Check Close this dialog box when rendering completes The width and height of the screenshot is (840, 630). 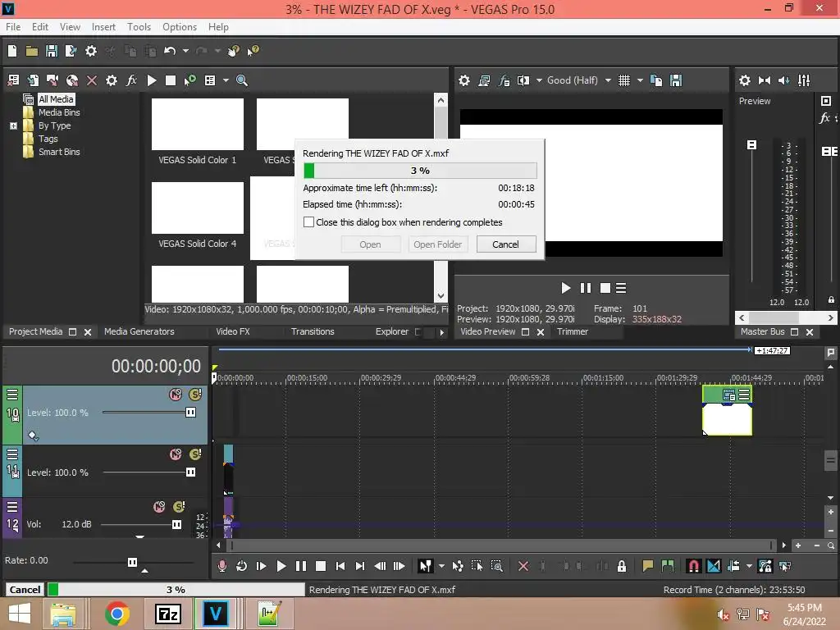308,221
